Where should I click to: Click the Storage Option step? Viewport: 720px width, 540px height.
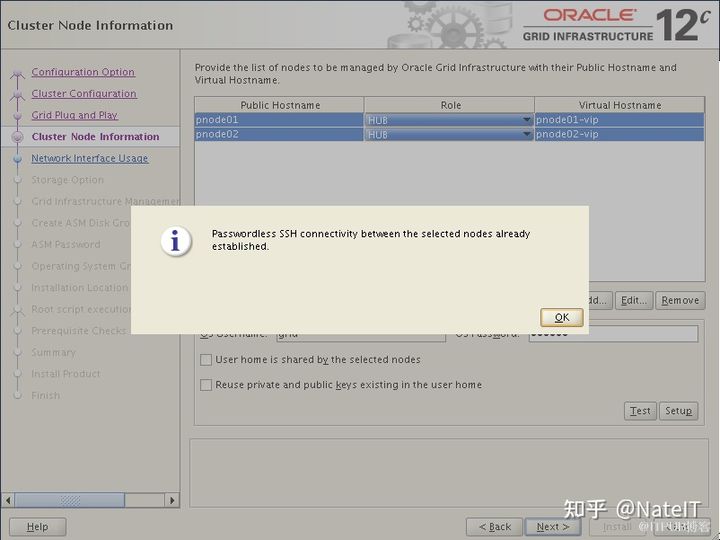68,180
